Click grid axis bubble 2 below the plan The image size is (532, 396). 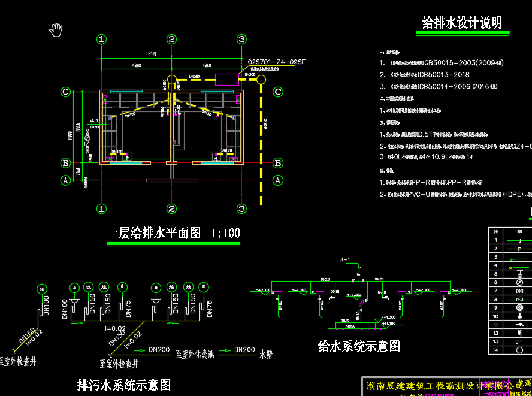click(172, 208)
